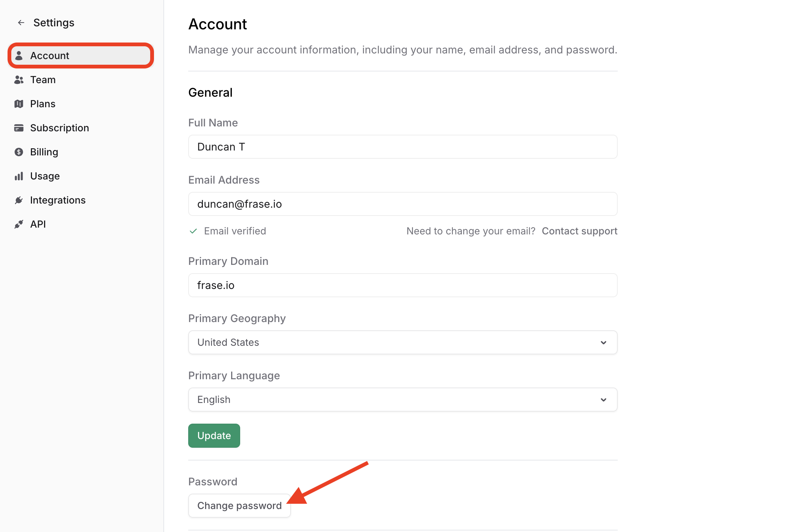The height and width of the screenshot is (532, 798).
Task: Open the Primary Geography dropdown
Action: 402,342
